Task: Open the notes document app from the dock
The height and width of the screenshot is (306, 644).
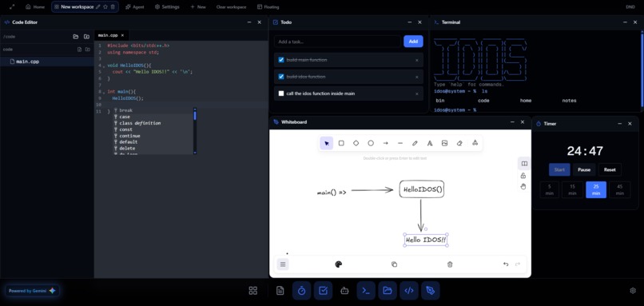Action: (280, 291)
